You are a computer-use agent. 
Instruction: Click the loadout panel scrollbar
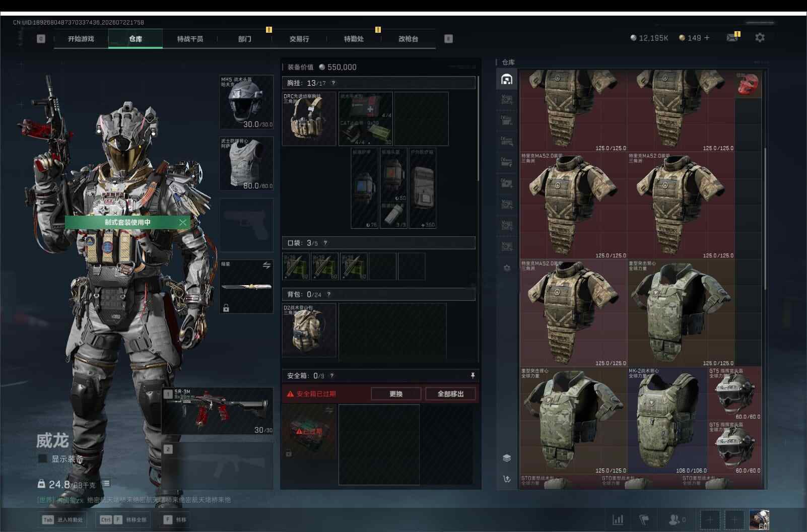[478, 128]
